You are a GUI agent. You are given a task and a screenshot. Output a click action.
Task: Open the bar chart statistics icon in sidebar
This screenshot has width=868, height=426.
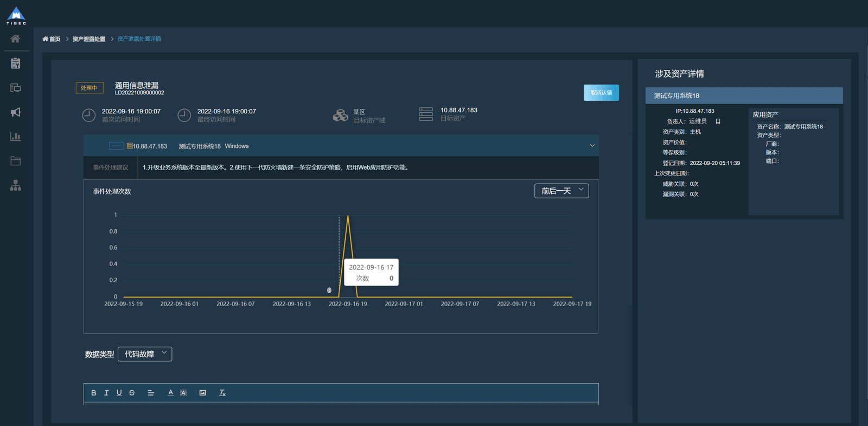(16, 137)
